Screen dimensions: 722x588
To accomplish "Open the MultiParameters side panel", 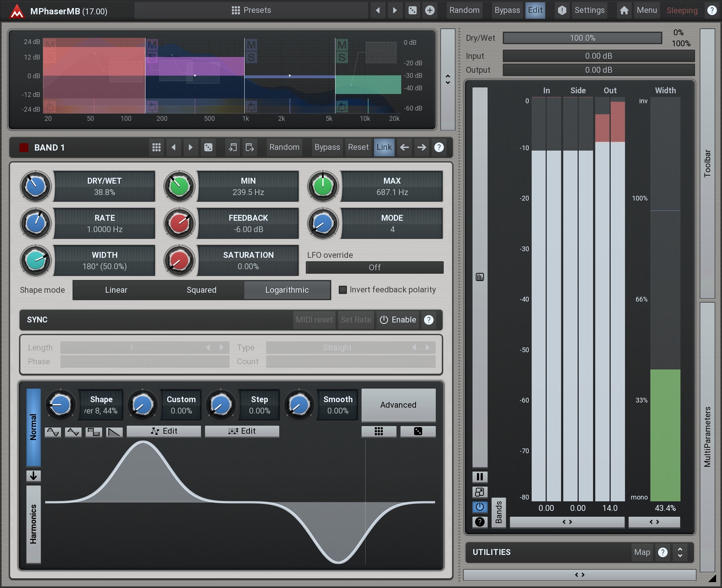I will click(707, 437).
